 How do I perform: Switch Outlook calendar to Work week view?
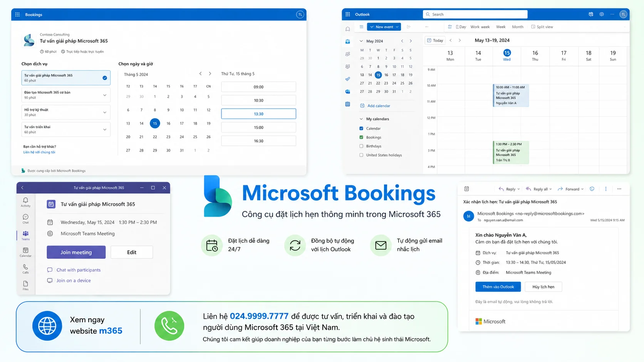click(480, 27)
